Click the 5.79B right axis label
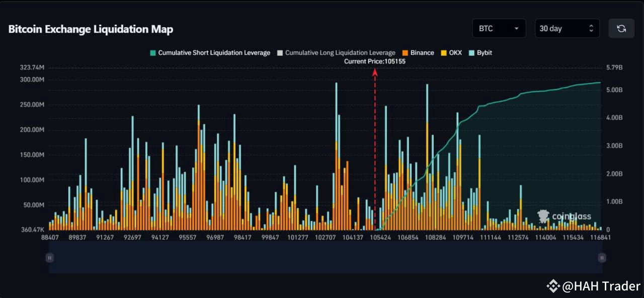The image size is (644, 298). (615, 67)
